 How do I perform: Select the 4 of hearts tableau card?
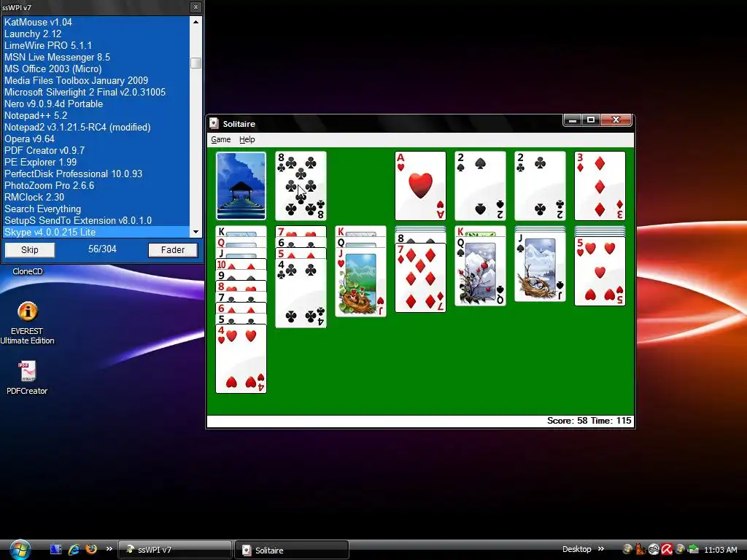click(241, 359)
